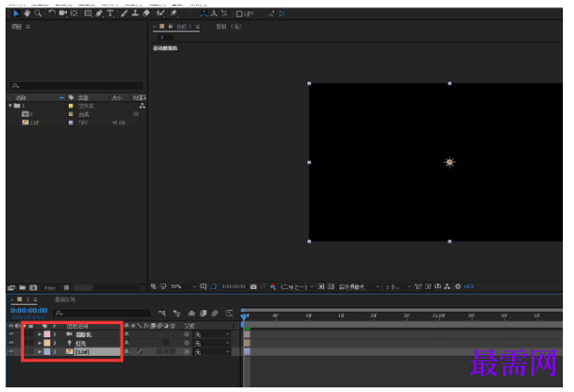Screen dimensions: 574x392
Task: Select the Zoom magnifier tool
Action: point(38,14)
